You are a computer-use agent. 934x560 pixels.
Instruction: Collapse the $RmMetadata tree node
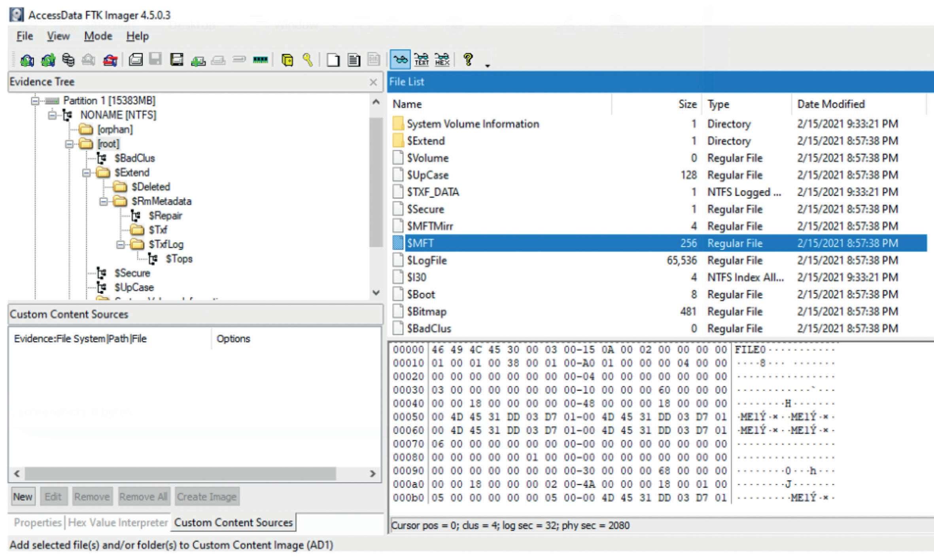103,202
